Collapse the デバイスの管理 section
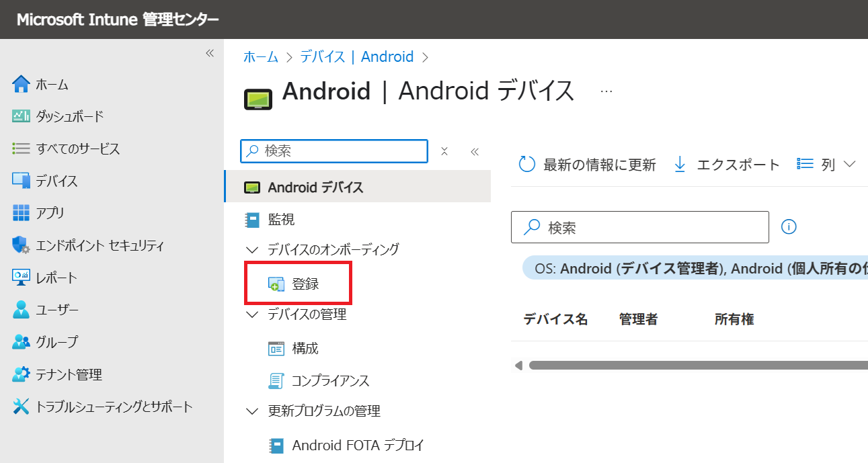Image resolution: width=868 pixels, height=463 pixels. click(x=252, y=314)
